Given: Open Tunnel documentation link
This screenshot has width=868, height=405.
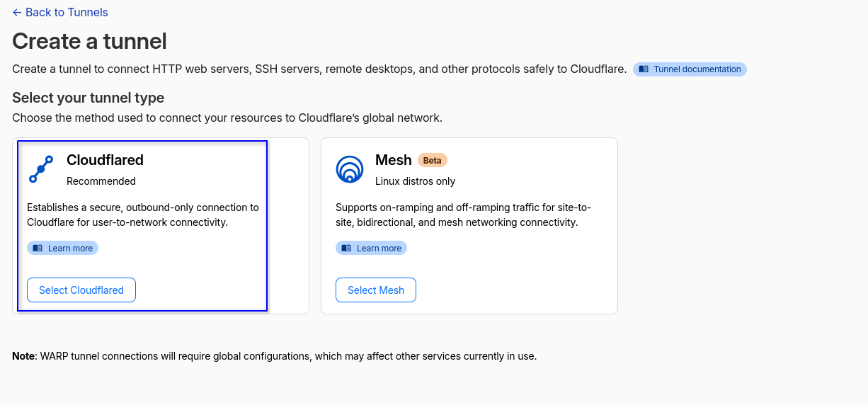Looking at the screenshot, I should pos(690,69).
